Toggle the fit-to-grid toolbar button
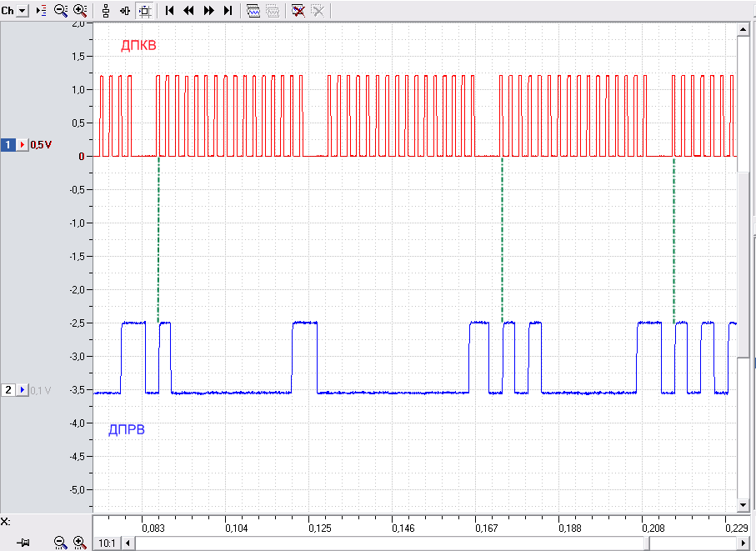This screenshot has width=756, height=551. pos(145,11)
